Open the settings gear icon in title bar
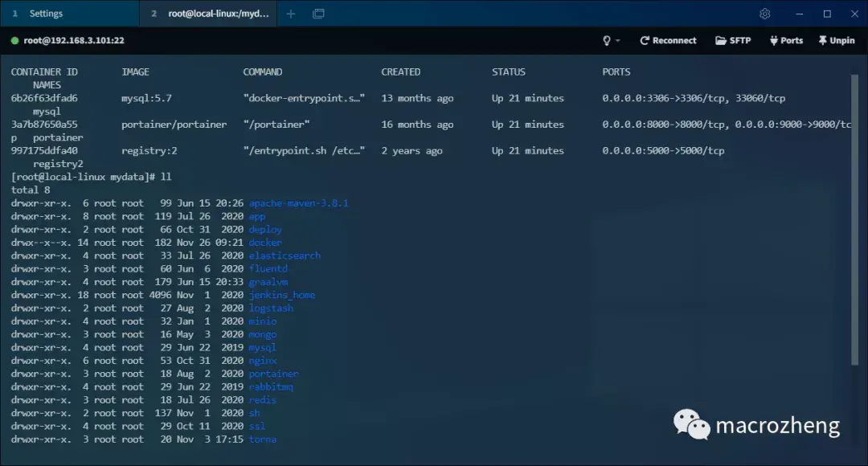 coord(764,14)
